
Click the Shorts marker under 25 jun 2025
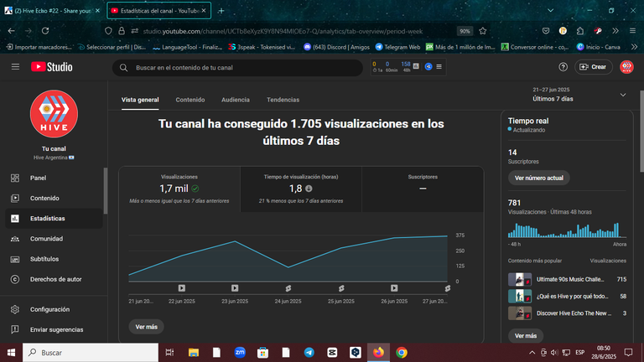[x=341, y=288]
